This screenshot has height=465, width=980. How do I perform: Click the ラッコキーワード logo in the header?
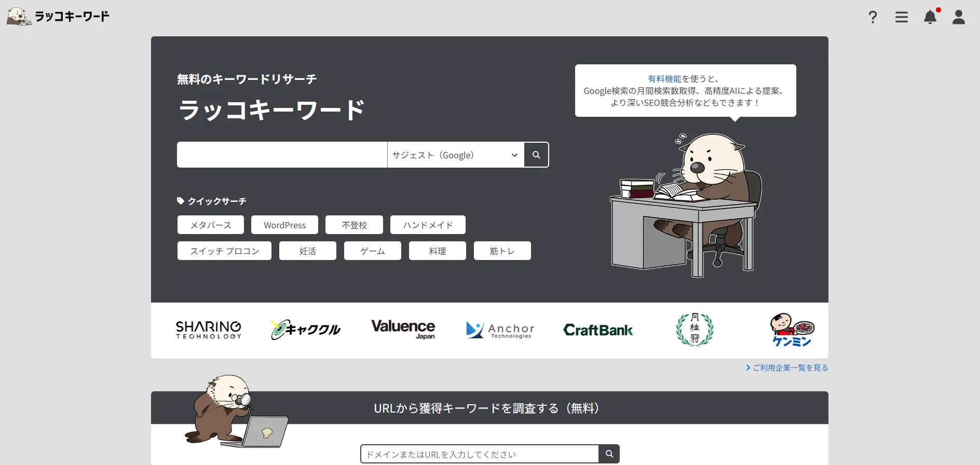pyautogui.click(x=58, y=16)
